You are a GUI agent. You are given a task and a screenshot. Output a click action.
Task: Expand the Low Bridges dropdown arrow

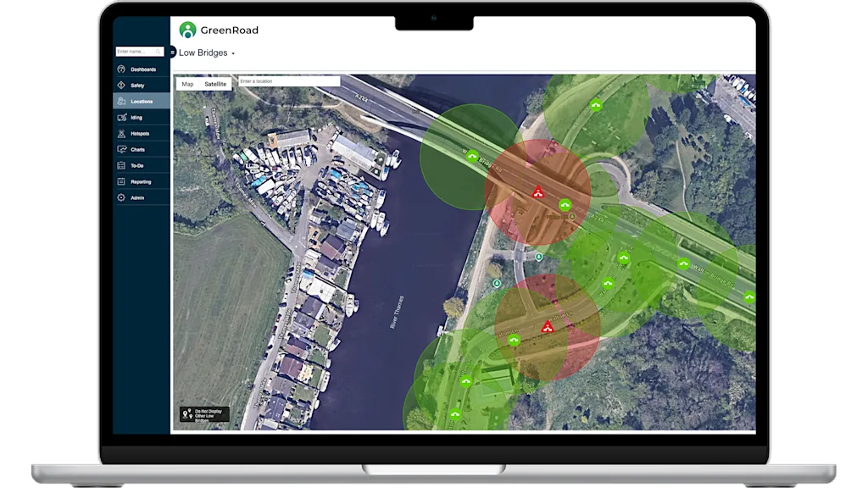233,53
